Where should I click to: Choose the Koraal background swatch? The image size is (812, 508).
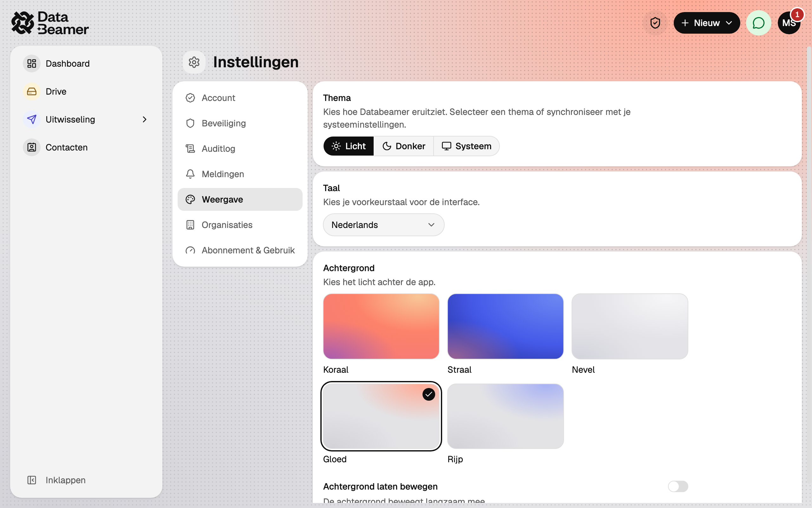[x=381, y=326]
